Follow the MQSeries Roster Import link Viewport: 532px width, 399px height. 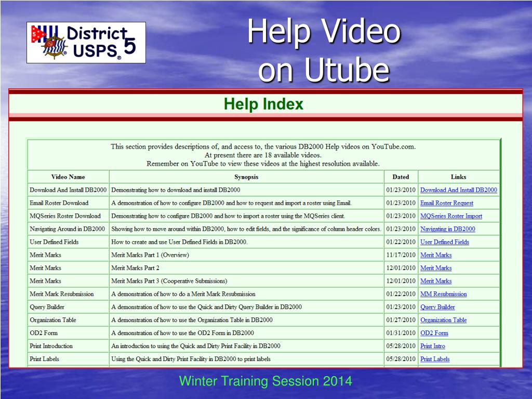pos(451,216)
